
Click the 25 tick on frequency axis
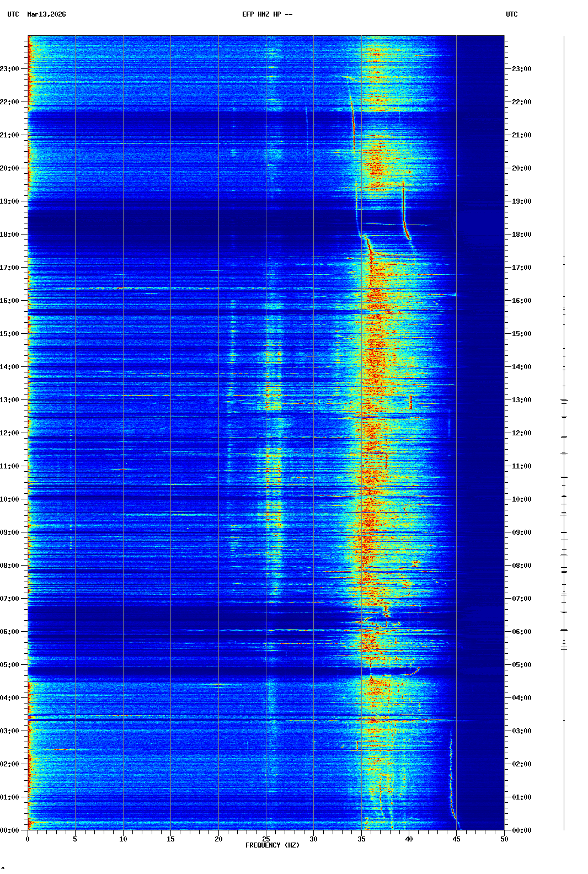[x=266, y=839]
